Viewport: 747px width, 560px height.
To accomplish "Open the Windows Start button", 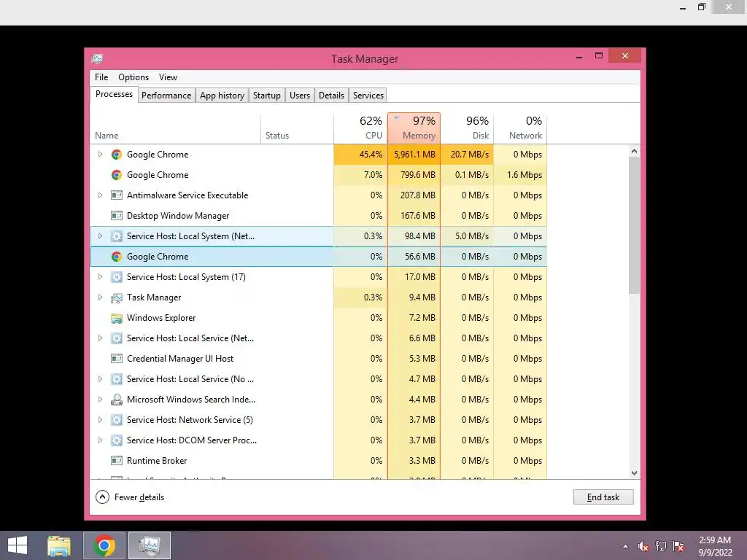I will coord(18,545).
